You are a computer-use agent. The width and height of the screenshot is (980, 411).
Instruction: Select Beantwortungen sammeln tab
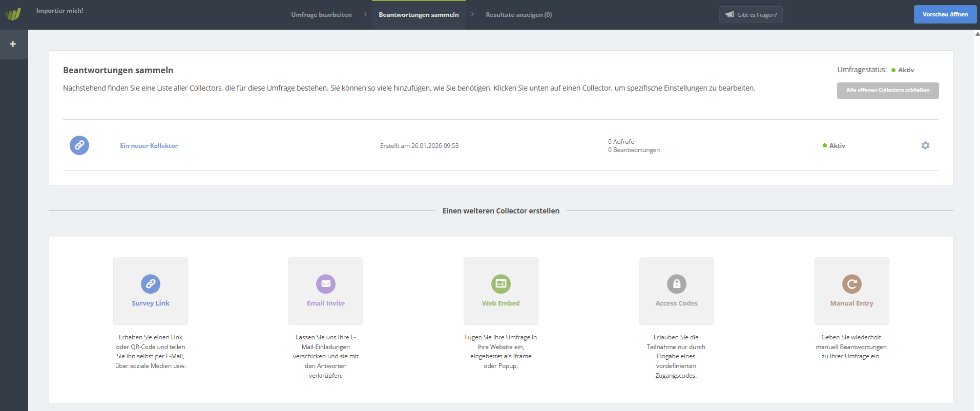[419, 15]
